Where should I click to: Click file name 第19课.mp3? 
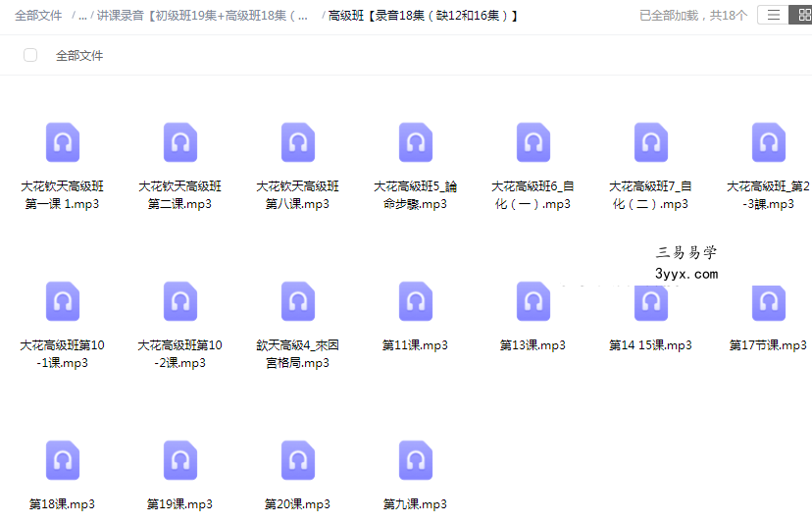click(x=179, y=504)
